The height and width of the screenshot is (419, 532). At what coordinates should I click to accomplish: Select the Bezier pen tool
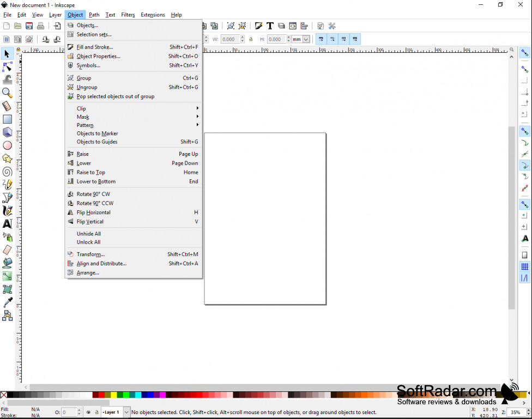pos(7,197)
